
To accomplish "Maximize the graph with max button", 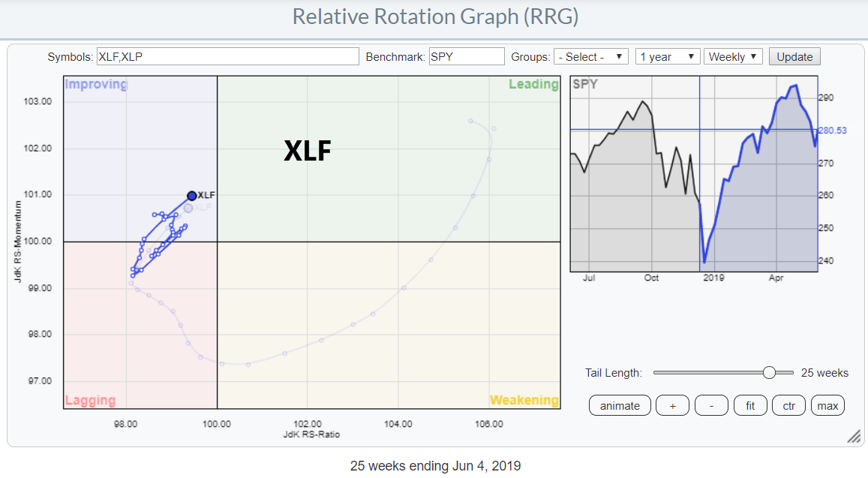I will pos(827,406).
